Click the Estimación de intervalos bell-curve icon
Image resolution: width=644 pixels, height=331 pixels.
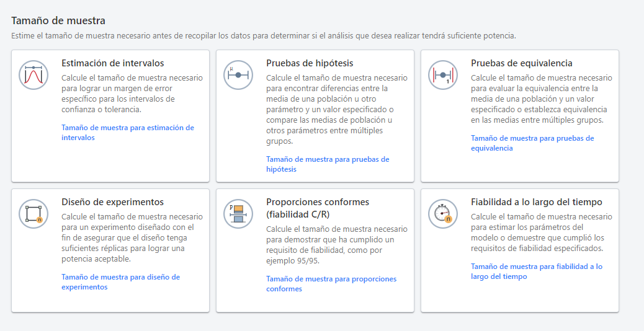click(x=34, y=75)
